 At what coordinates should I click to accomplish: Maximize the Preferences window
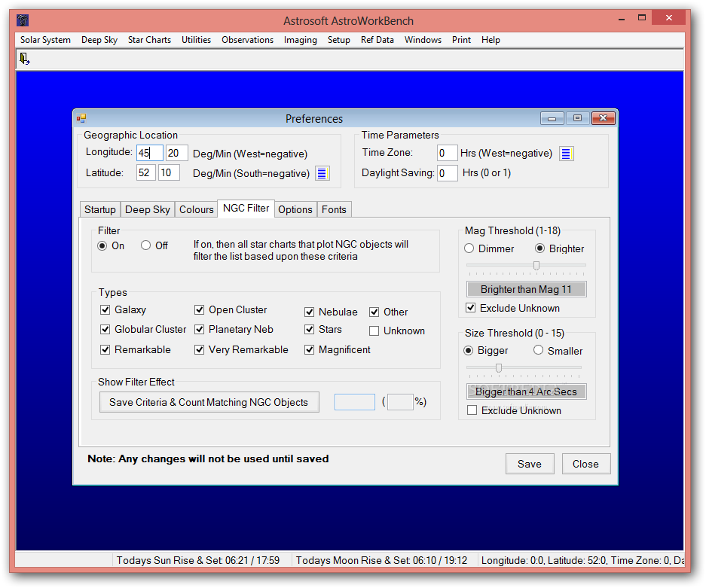click(x=577, y=118)
